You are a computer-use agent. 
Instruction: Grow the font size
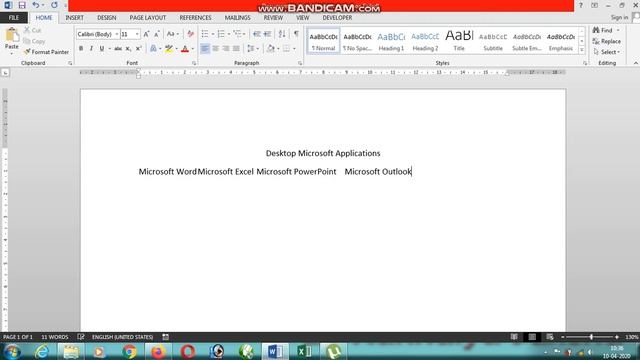146,34
